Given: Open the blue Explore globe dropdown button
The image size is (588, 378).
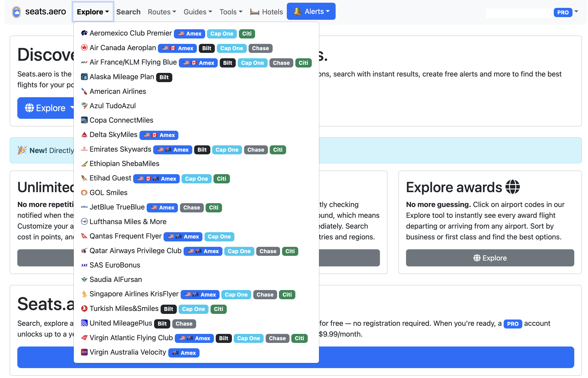Looking at the screenshot, I should coord(46,108).
